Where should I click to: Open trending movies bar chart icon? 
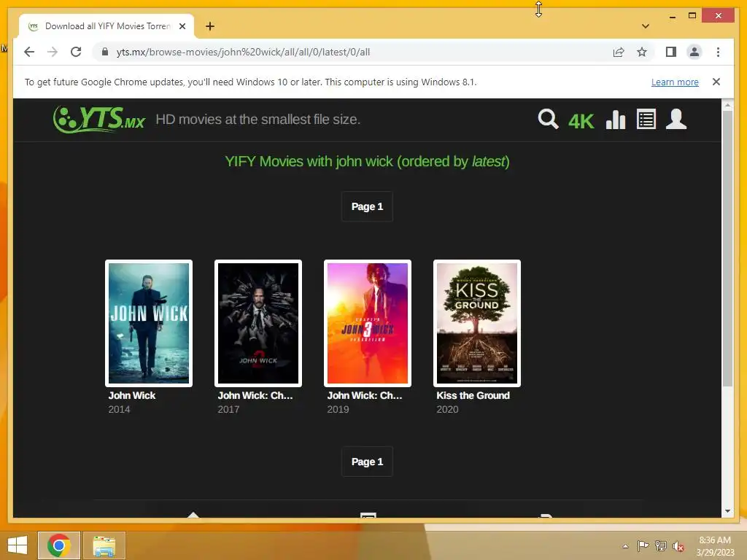click(x=616, y=120)
